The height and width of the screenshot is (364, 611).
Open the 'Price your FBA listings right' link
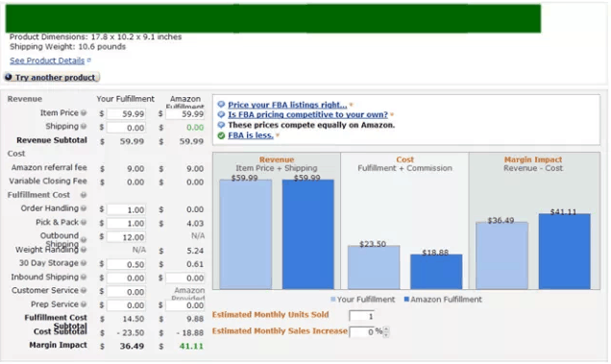click(x=287, y=105)
